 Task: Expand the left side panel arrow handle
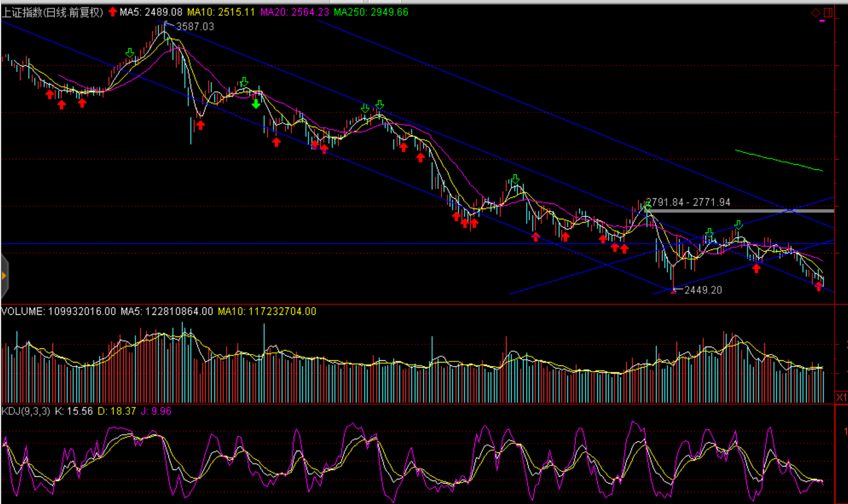tap(4, 276)
